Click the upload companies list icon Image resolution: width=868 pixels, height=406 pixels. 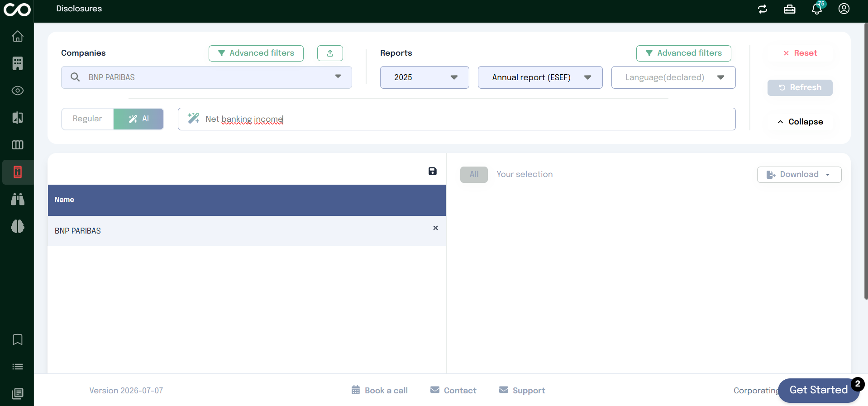330,53
